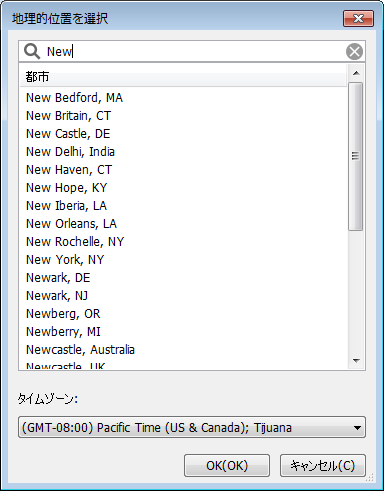This screenshot has height=493, width=384.
Task: Open the time zone dropdown
Action: pyautogui.click(x=192, y=427)
